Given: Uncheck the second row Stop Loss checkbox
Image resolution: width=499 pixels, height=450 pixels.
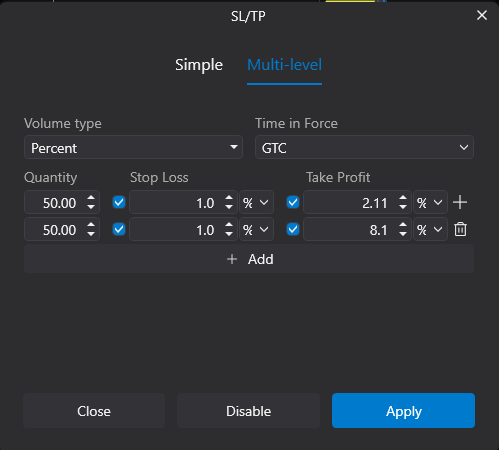Looking at the screenshot, I should click(x=119, y=229).
